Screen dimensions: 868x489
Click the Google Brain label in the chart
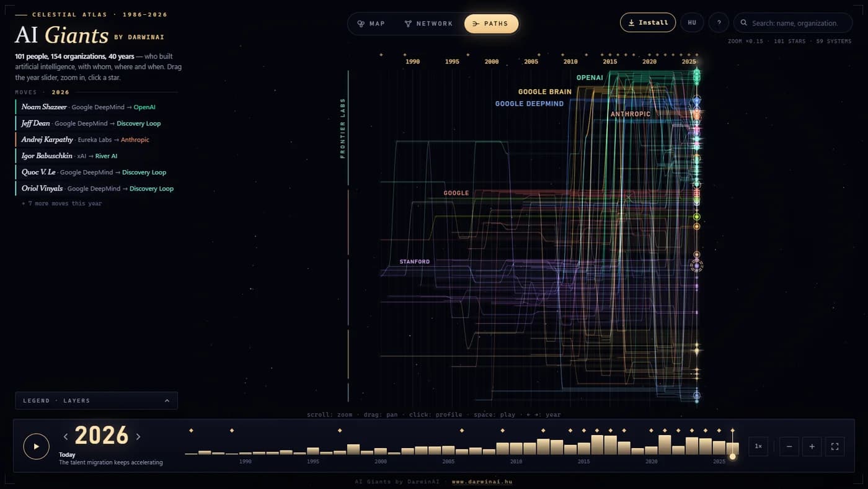click(545, 92)
